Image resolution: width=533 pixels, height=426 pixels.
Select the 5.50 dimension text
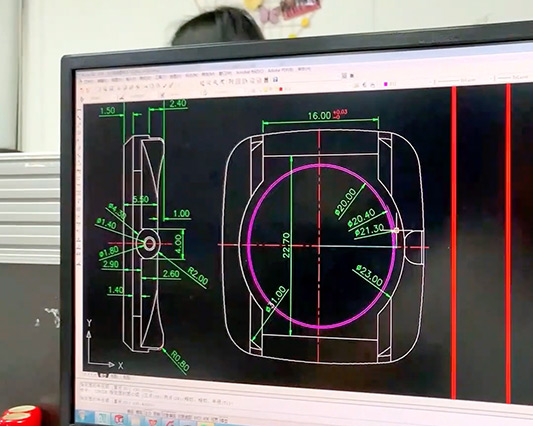point(140,199)
